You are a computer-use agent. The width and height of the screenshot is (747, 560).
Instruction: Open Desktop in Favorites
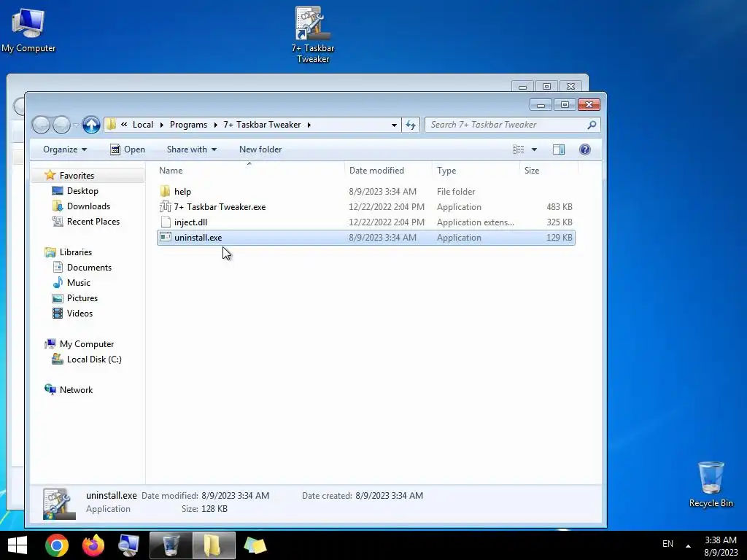82,191
